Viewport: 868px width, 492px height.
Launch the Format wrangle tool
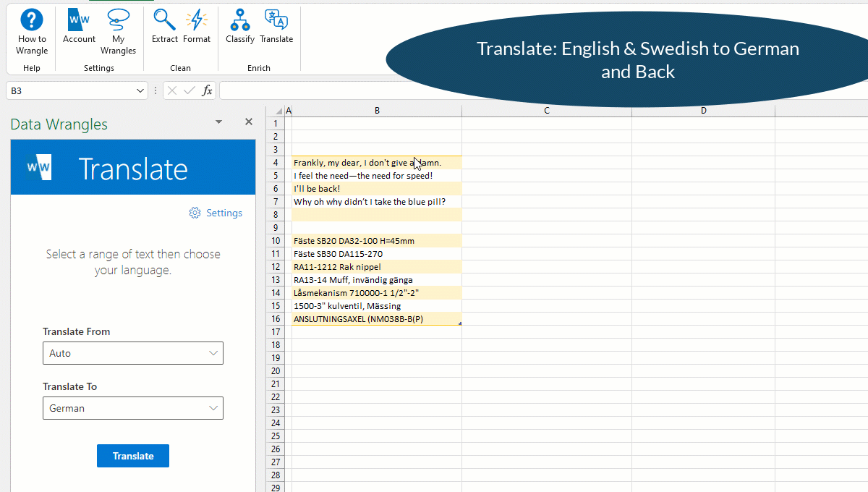coord(197,27)
